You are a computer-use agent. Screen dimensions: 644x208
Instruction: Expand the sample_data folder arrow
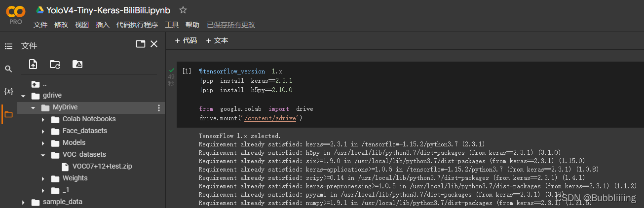(x=23, y=202)
